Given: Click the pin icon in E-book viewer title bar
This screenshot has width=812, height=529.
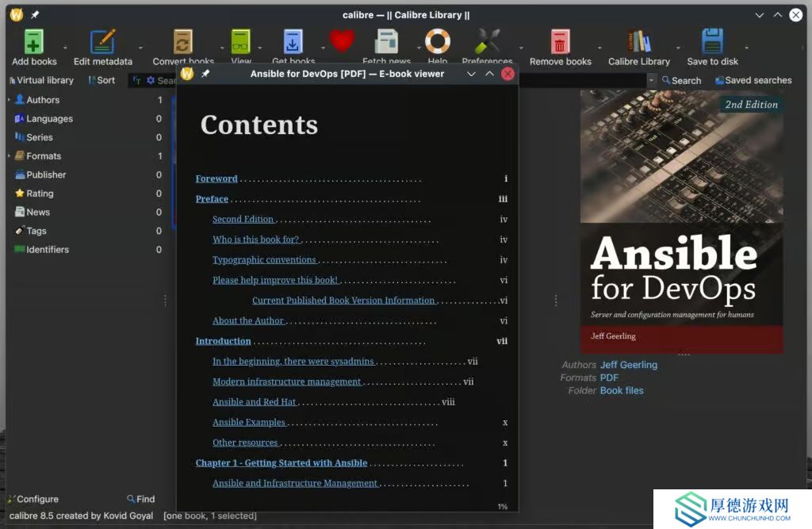Looking at the screenshot, I should point(205,74).
